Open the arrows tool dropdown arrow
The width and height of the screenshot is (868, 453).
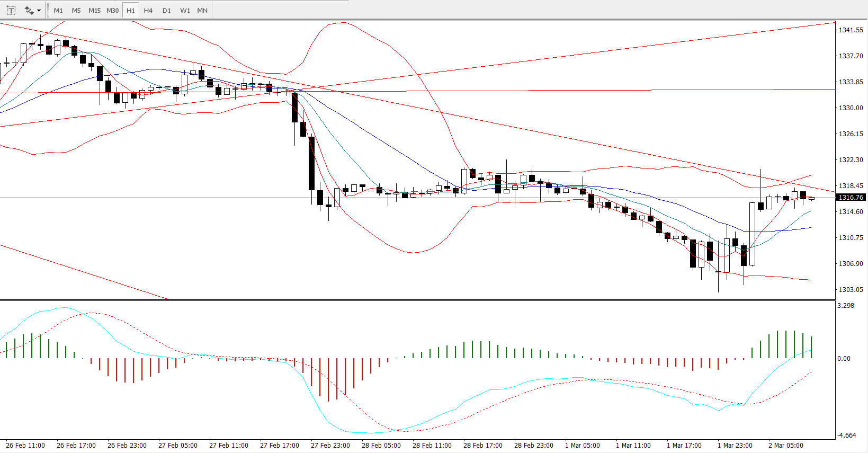coord(39,11)
